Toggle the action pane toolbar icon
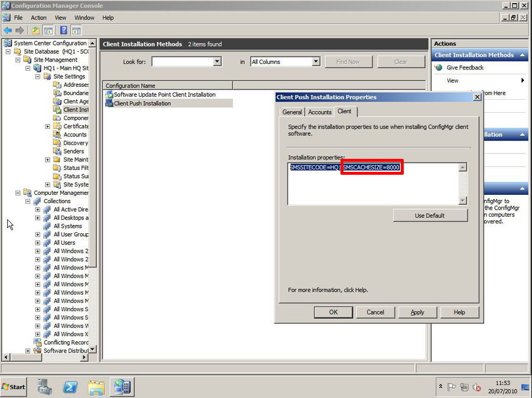The width and height of the screenshot is (532, 398). pyautogui.click(x=76, y=31)
